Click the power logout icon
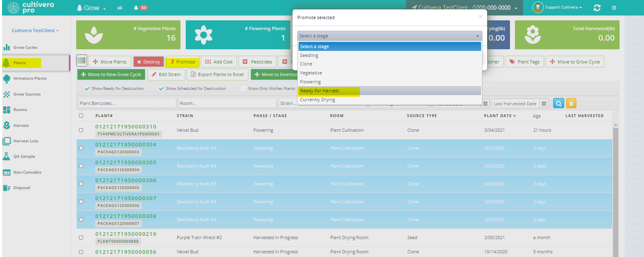This screenshot has height=257, width=644. point(614,8)
